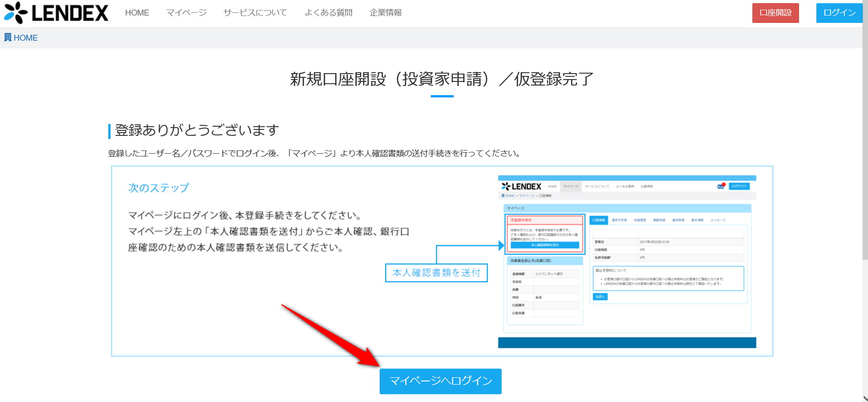868x402 pixels.
Task: Click the 次のステップ heading
Action: [159, 188]
